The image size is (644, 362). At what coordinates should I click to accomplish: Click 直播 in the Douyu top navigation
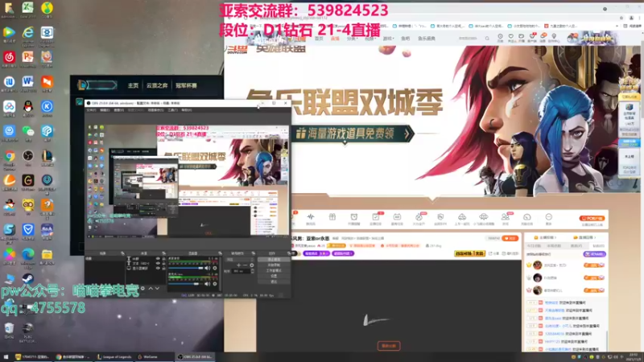(335, 39)
